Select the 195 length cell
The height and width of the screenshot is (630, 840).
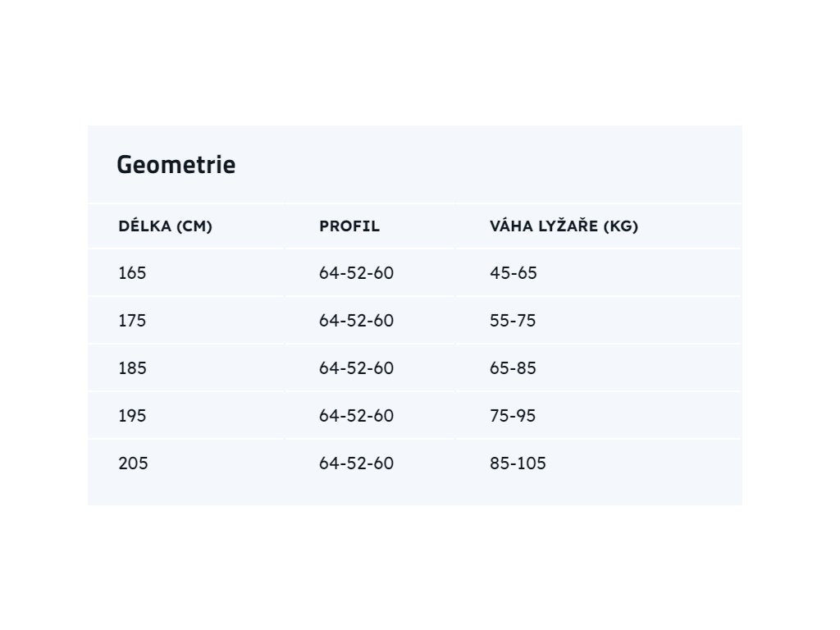coord(132,416)
